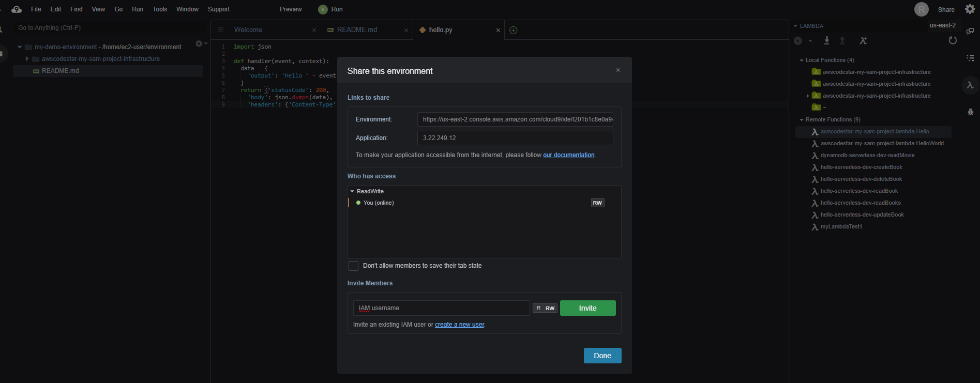Switch to the Welcome tab
This screenshot has width=980, height=383.
(248, 30)
